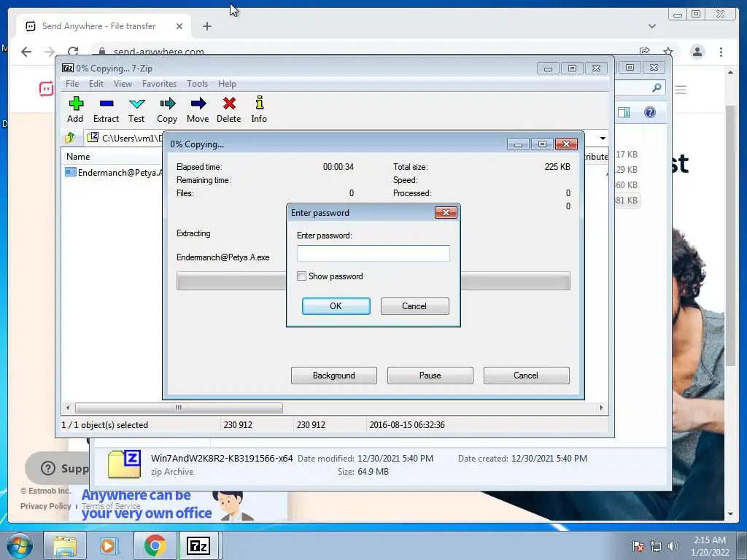Click the Info toolbar icon
The image size is (747, 560).
coord(259,109)
